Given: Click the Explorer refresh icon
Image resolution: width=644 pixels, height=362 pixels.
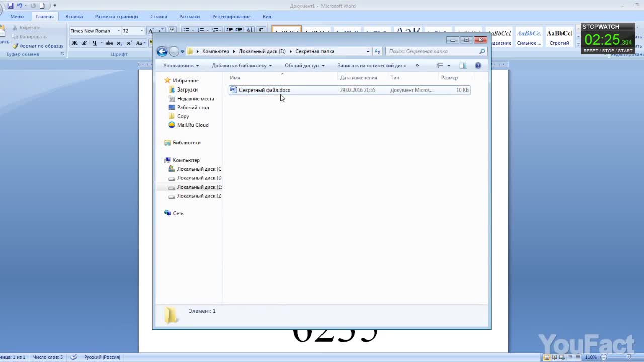Looking at the screenshot, I should click(x=378, y=51).
